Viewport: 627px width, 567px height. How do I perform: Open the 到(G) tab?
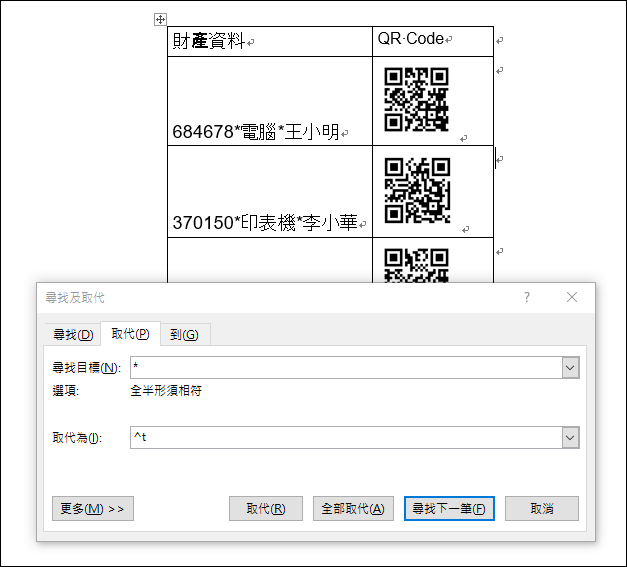pyautogui.click(x=184, y=334)
